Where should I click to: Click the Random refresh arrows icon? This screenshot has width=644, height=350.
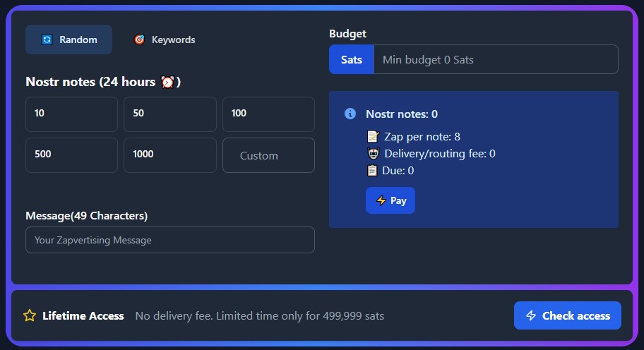pyautogui.click(x=47, y=40)
